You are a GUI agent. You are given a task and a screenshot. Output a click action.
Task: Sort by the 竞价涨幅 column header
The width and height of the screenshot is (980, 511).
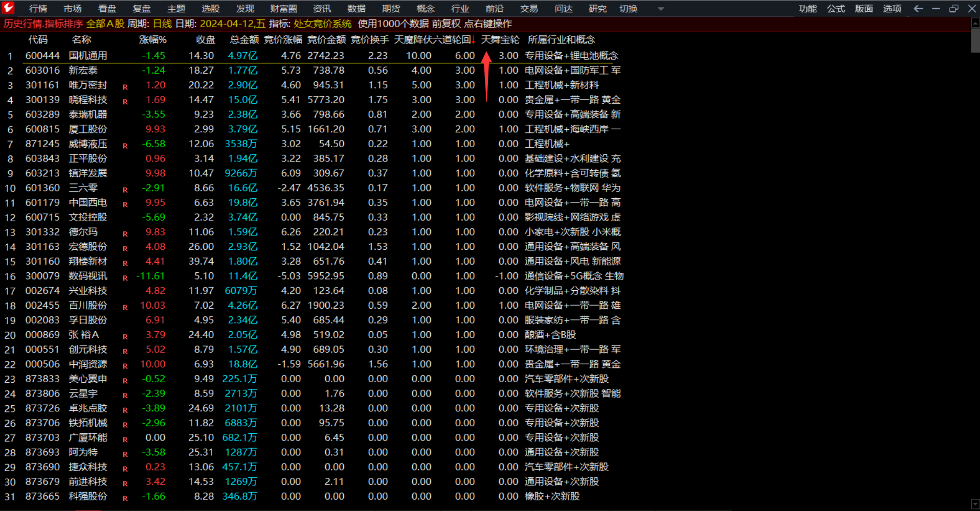[x=283, y=40]
